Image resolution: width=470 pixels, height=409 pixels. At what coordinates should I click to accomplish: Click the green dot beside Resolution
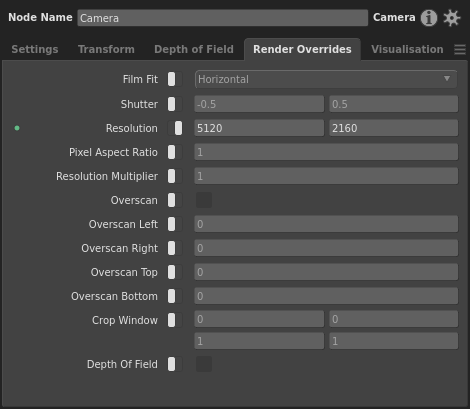click(x=17, y=128)
